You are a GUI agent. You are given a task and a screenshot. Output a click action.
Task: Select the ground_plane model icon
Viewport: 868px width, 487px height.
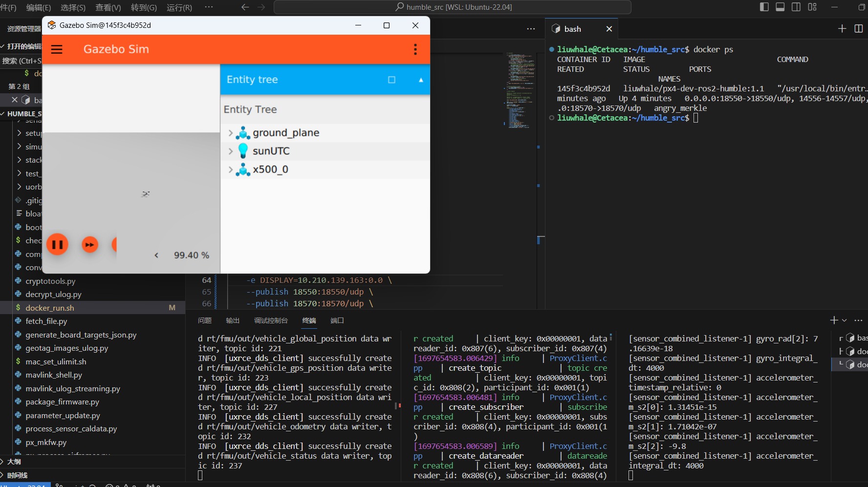click(243, 133)
